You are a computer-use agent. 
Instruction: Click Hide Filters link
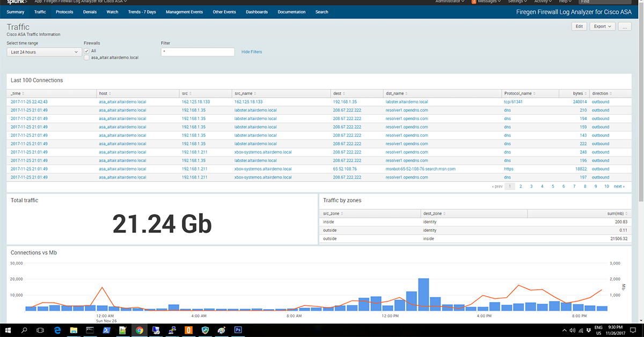click(x=252, y=52)
